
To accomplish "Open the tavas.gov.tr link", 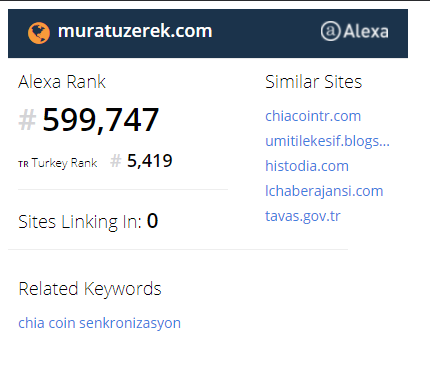I will (x=303, y=216).
